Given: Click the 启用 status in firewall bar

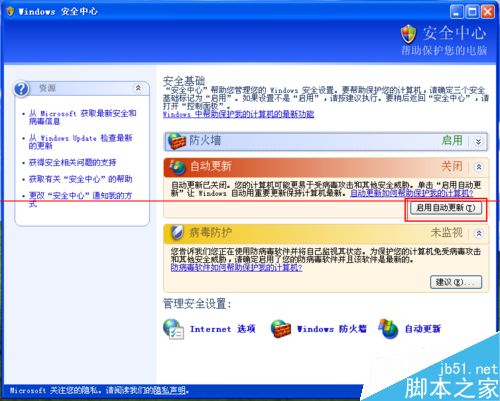Looking at the screenshot, I should (452, 140).
